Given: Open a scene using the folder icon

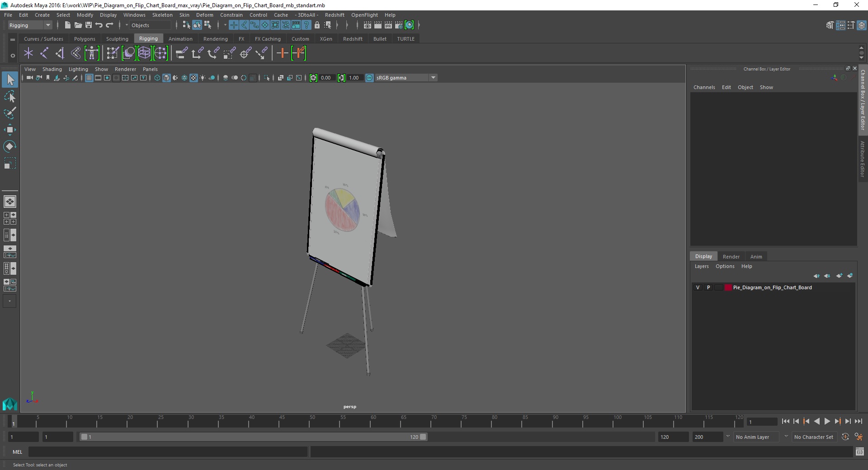Looking at the screenshot, I should (x=78, y=25).
